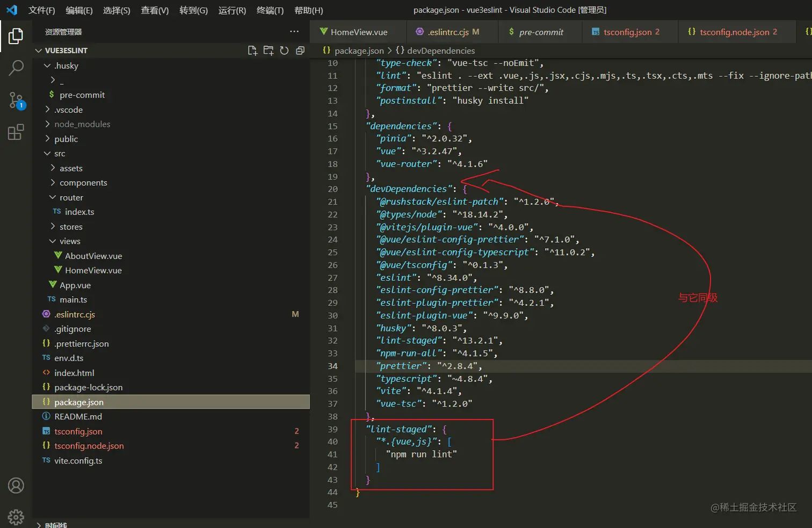The height and width of the screenshot is (528, 812).
Task: Click line number 34 in gutter
Action: 332,366
